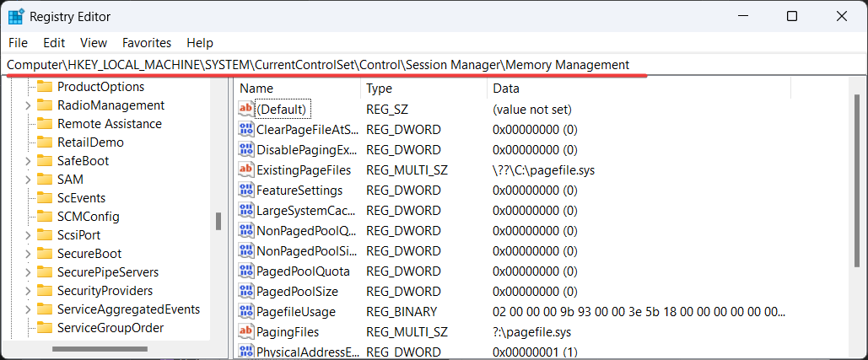The width and height of the screenshot is (868, 360).
Task: Click the PagefileUsage binary data value
Action: coord(639,311)
